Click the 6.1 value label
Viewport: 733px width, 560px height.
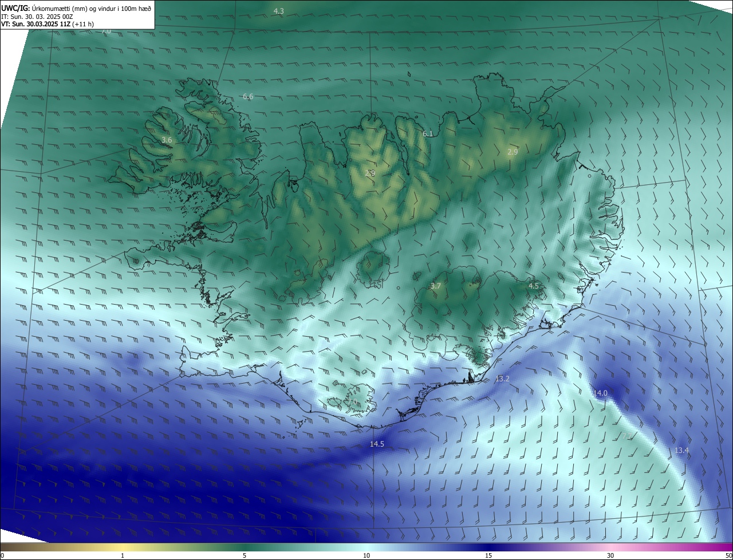428,134
